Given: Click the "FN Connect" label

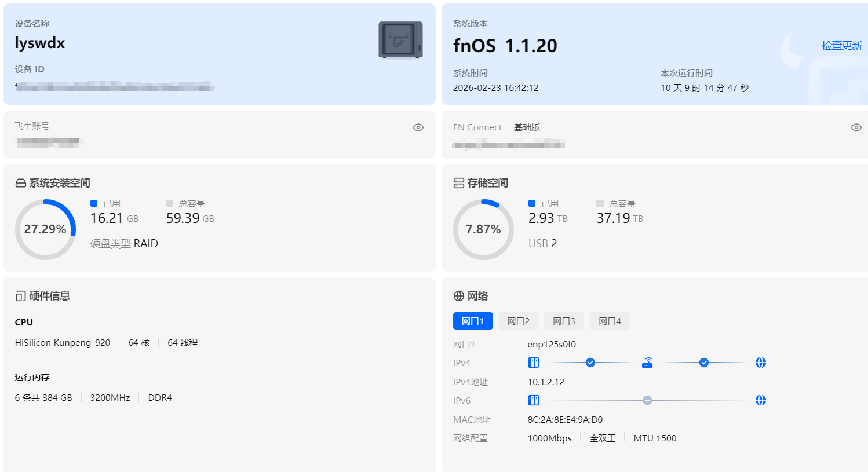Looking at the screenshot, I should click(x=477, y=127).
